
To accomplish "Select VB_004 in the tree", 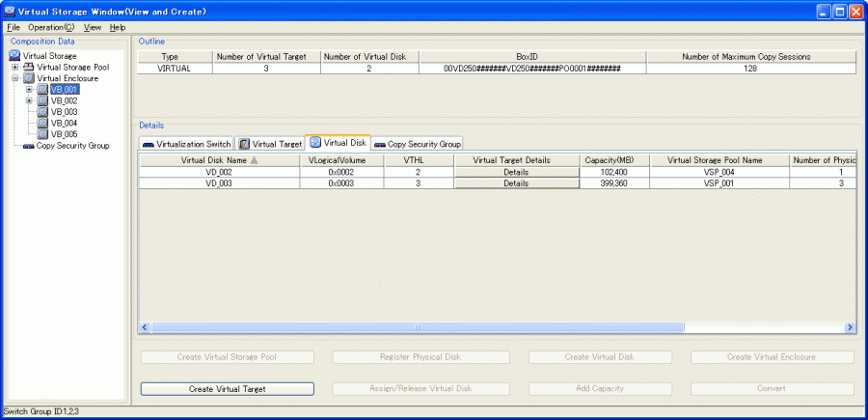I will click(64, 124).
